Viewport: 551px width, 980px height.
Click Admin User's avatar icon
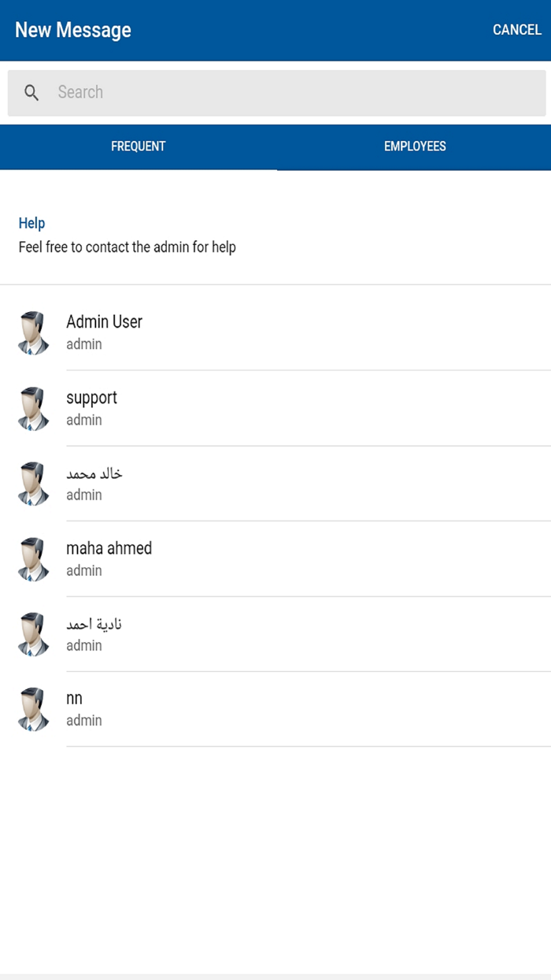point(34,332)
